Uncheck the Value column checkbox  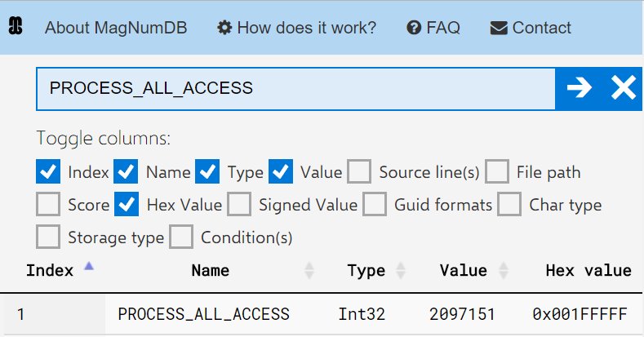pos(281,171)
